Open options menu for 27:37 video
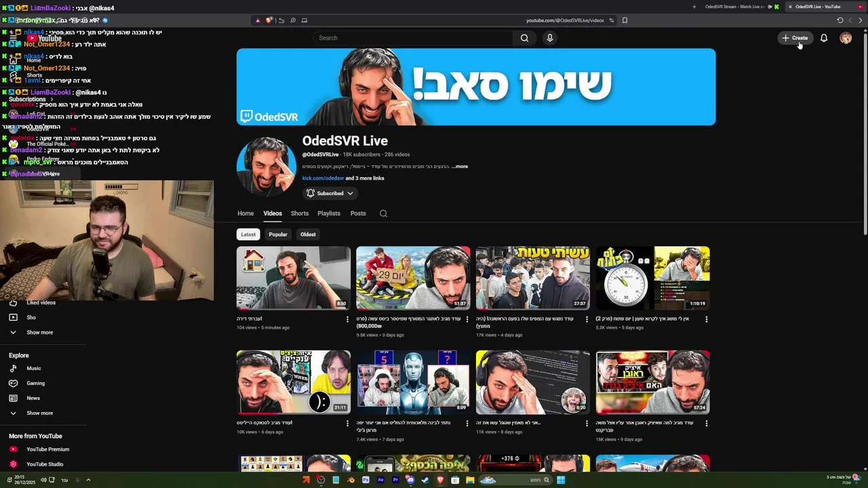Image resolution: width=868 pixels, height=488 pixels. click(587, 319)
